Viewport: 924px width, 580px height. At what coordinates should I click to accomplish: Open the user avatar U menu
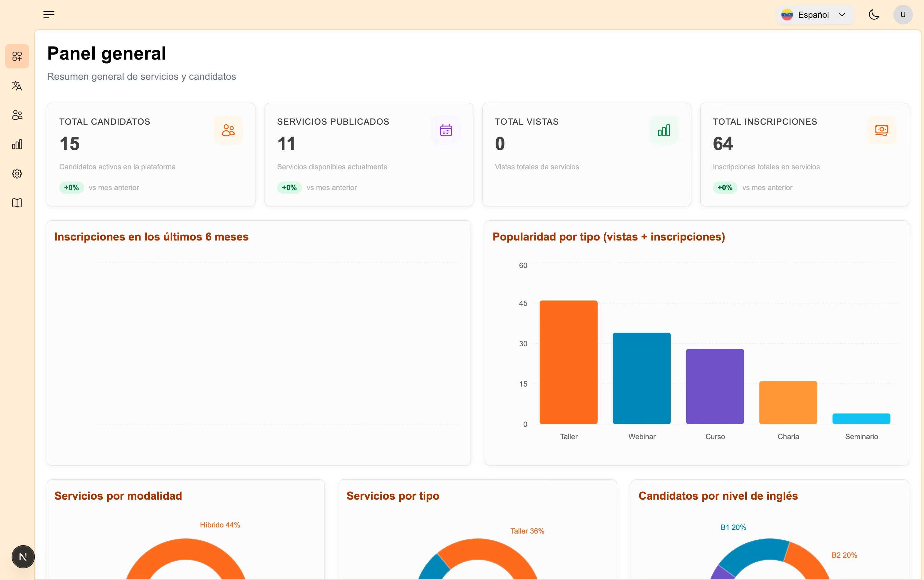[x=903, y=15]
